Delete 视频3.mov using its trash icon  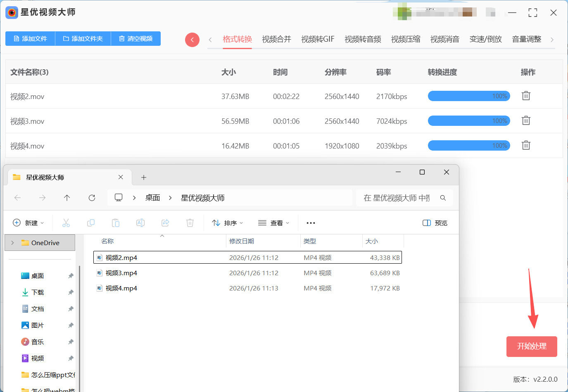point(526,120)
